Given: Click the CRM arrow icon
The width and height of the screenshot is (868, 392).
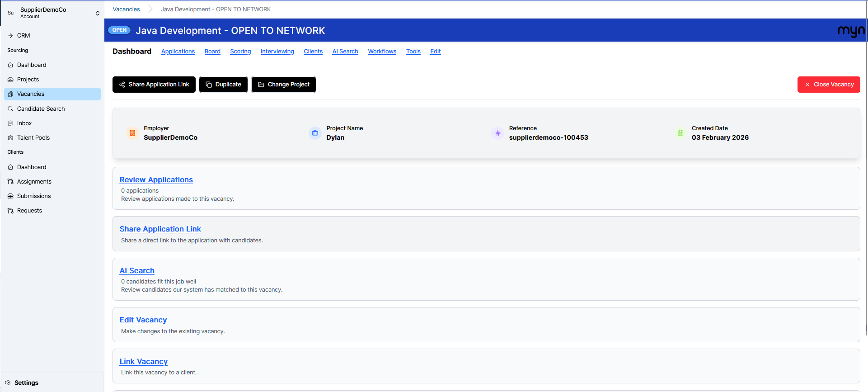Looking at the screenshot, I should [10, 36].
